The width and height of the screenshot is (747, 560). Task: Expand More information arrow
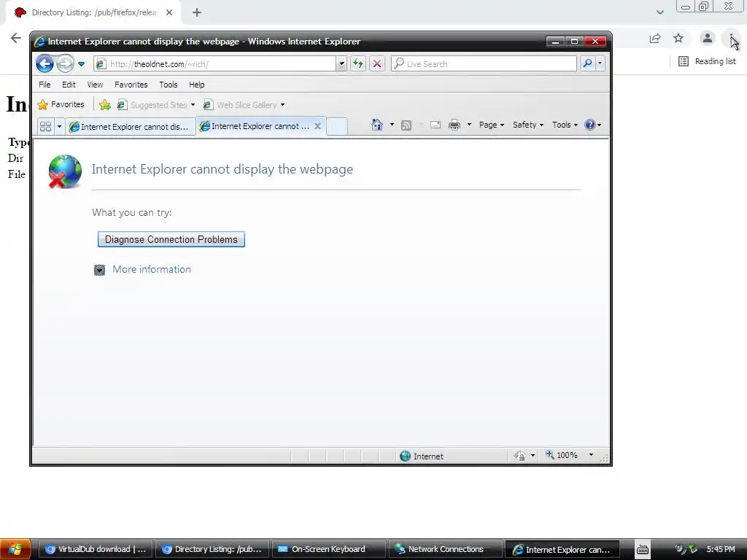[99, 270]
